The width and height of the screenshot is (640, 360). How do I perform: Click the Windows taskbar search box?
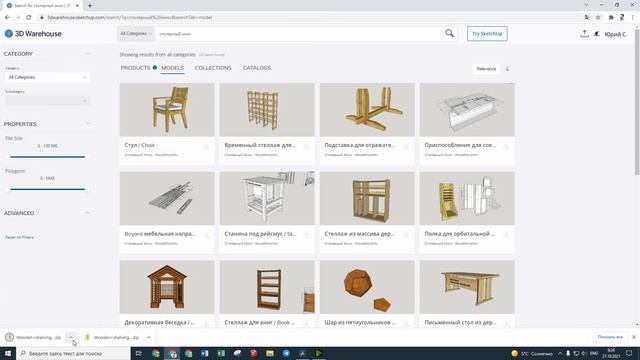tap(73, 353)
